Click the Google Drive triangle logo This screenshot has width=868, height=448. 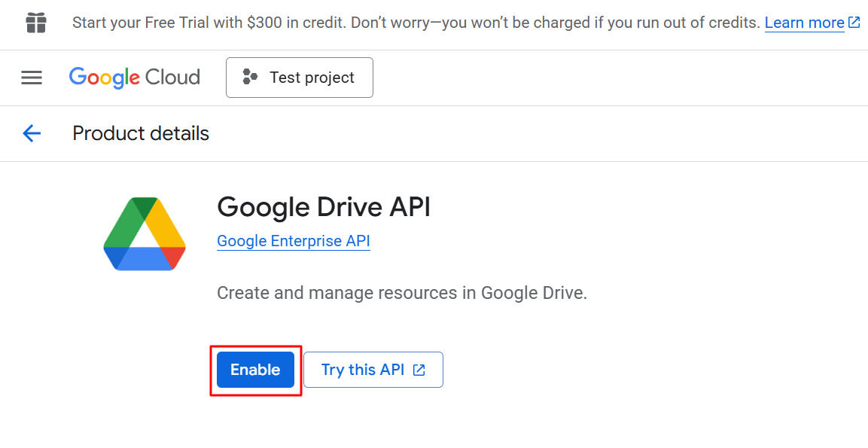point(145,234)
